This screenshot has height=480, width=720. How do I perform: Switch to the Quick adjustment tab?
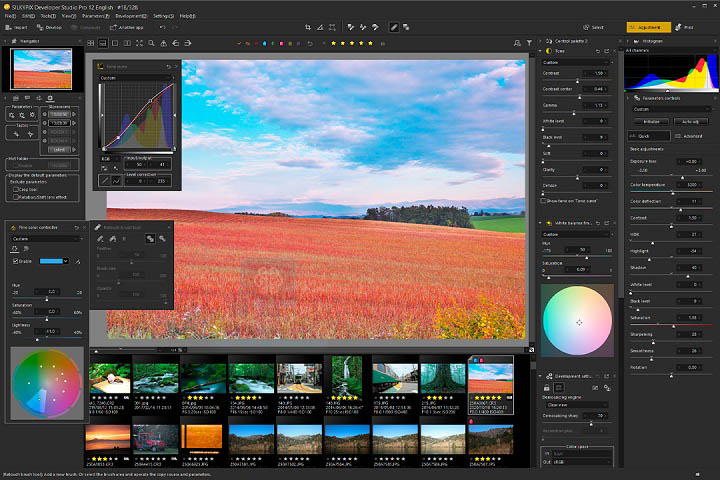coord(649,136)
